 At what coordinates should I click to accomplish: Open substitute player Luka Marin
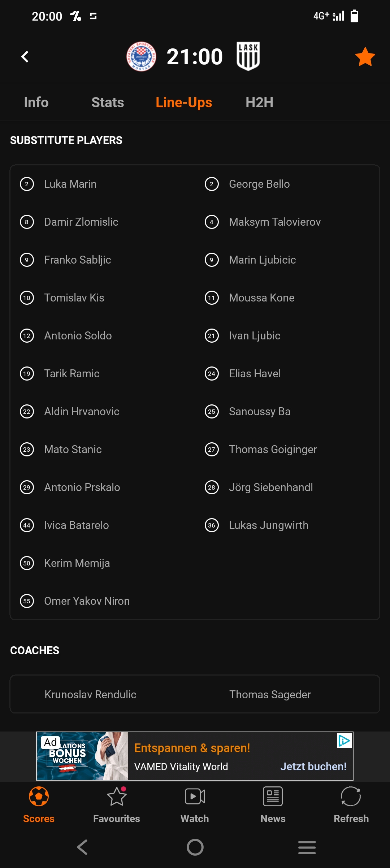tap(70, 184)
